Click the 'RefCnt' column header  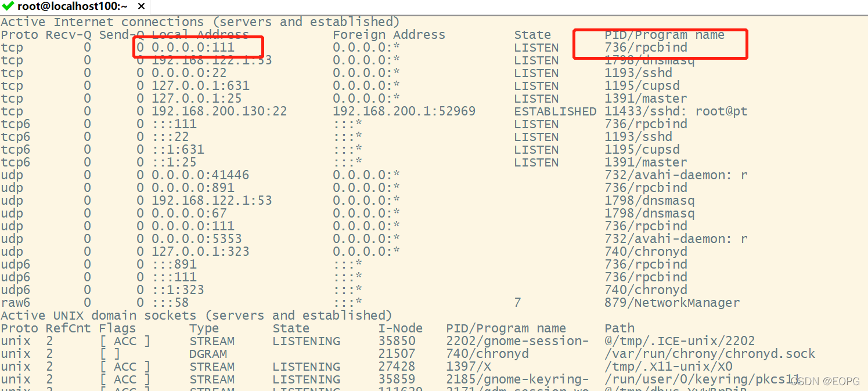69,328
